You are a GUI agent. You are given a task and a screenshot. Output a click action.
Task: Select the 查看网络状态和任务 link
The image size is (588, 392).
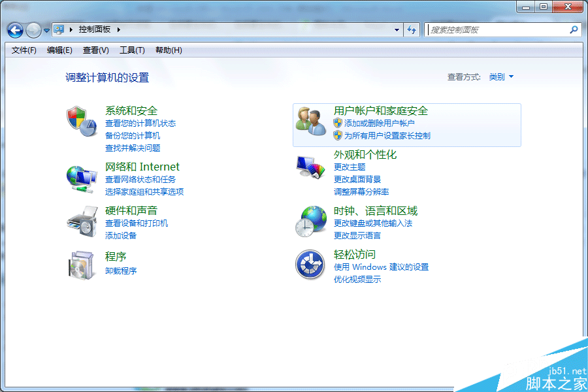pyautogui.click(x=140, y=180)
